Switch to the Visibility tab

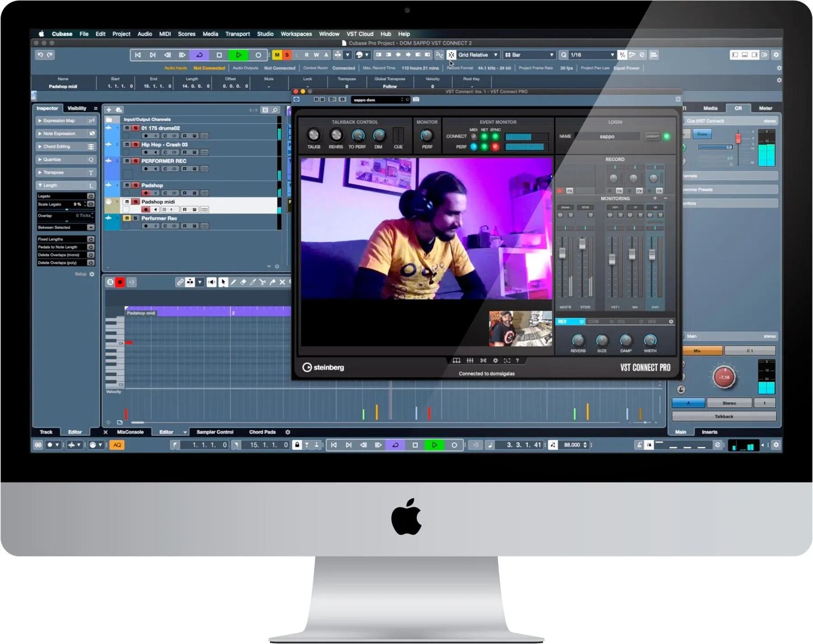pos(77,108)
